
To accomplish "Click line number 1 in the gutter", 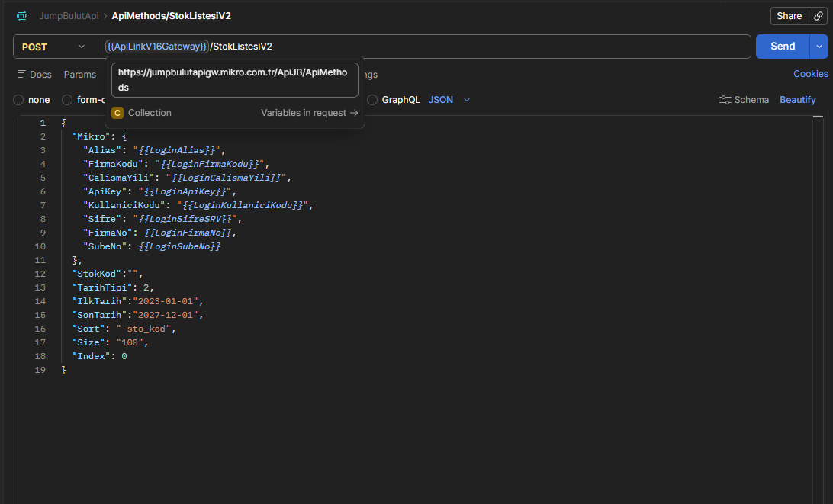I will [x=43, y=124].
